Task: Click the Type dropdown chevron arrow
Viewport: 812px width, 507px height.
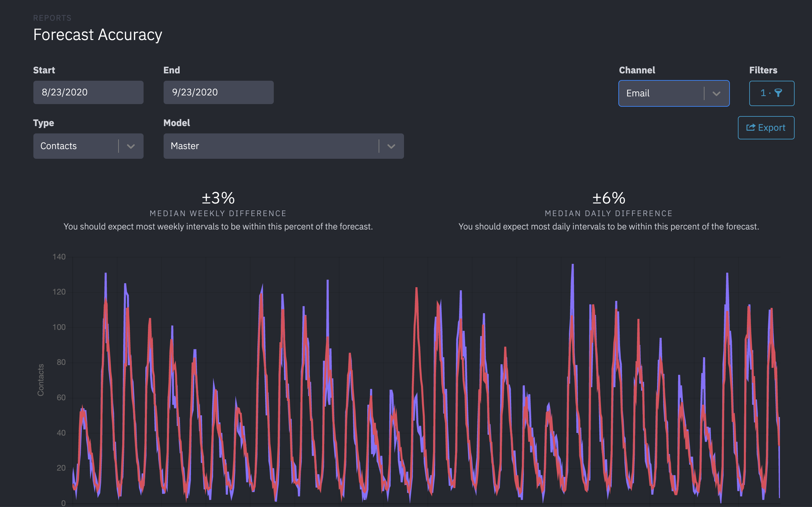Action: pos(131,146)
